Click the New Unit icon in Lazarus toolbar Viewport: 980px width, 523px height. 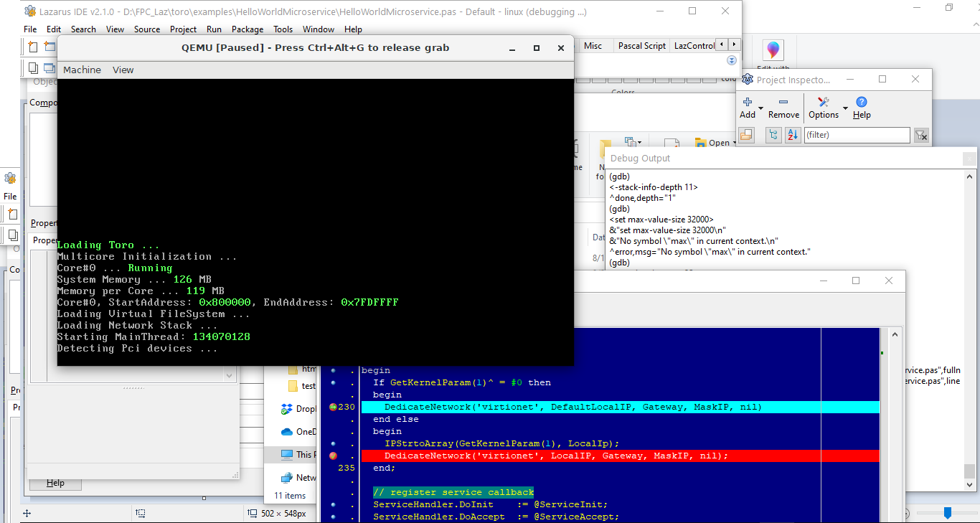(x=32, y=47)
